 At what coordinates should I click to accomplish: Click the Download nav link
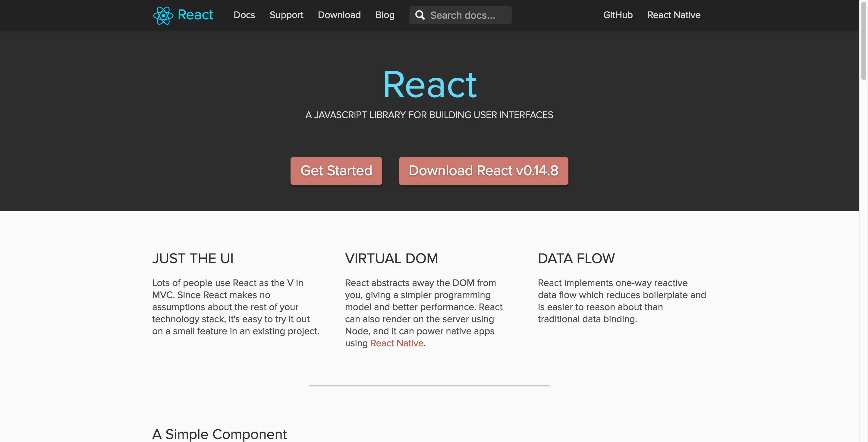[x=339, y=15]
